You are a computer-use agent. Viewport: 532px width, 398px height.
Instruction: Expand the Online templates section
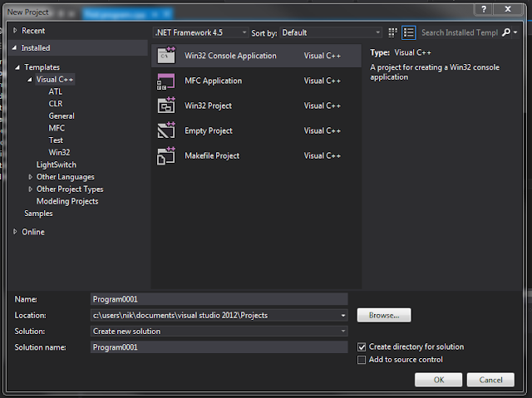[15, 232]
